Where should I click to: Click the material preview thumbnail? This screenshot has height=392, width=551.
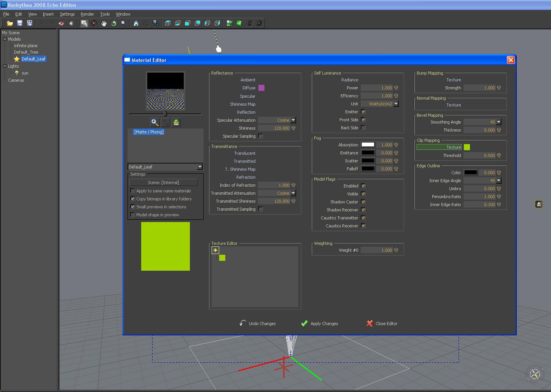point(166,91)
